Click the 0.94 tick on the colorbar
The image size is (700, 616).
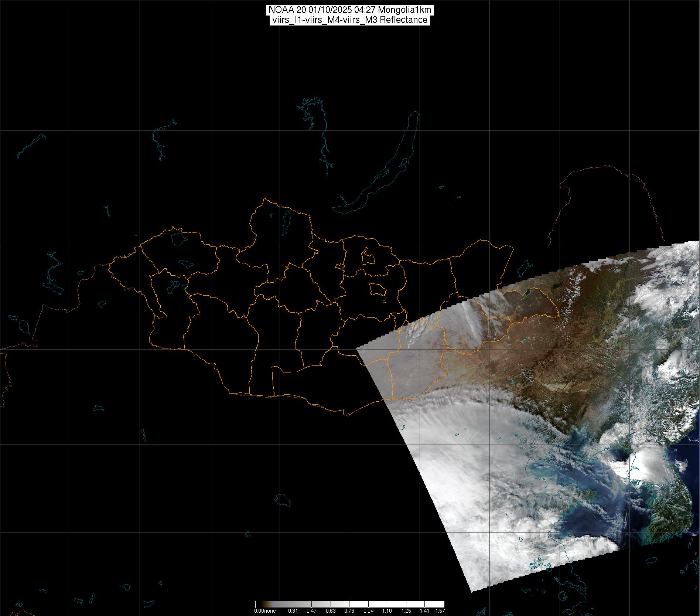coord(368,611)
